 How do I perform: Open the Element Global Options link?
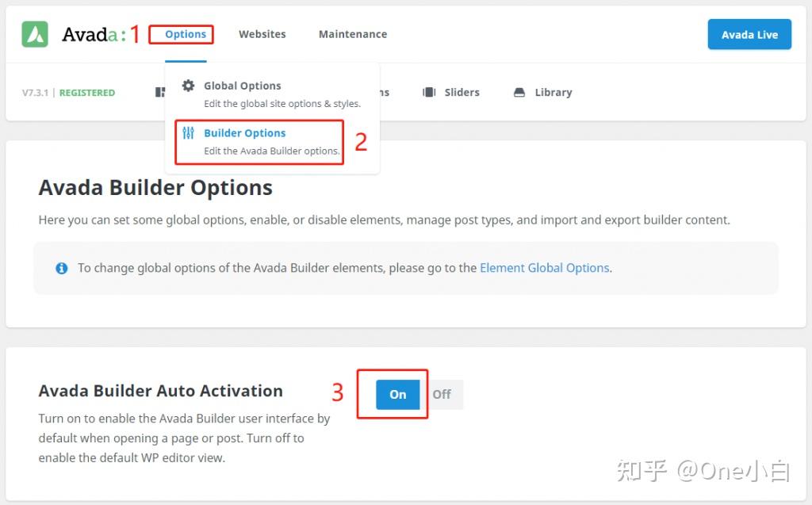[x=544, y=268]
